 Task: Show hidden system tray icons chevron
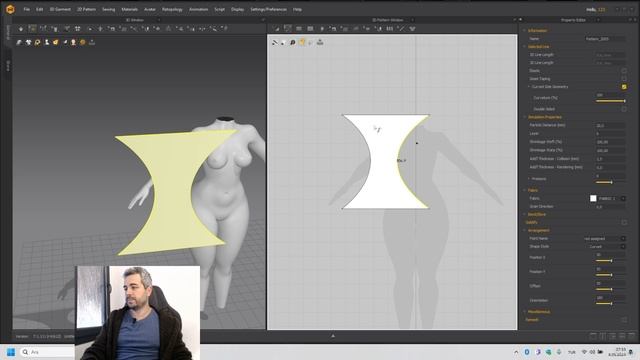point(516,352)
